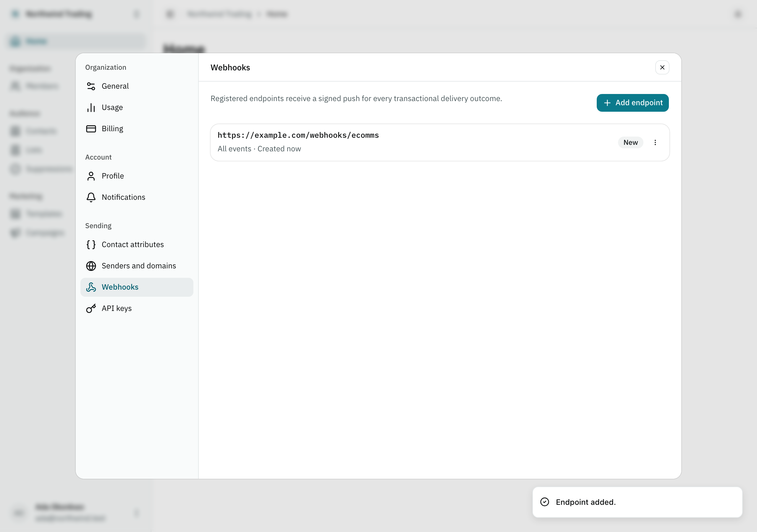Click the Billing credit card icon

(91, 129)
